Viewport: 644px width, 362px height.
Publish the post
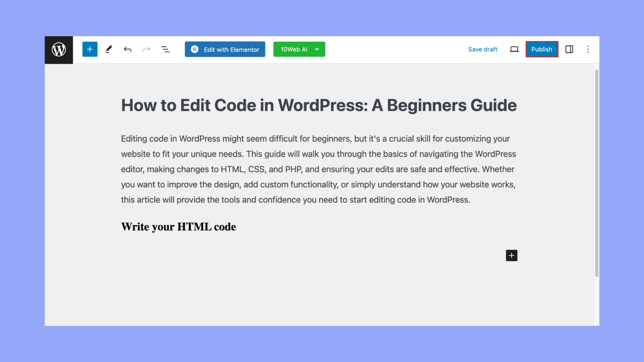(542, 49)
